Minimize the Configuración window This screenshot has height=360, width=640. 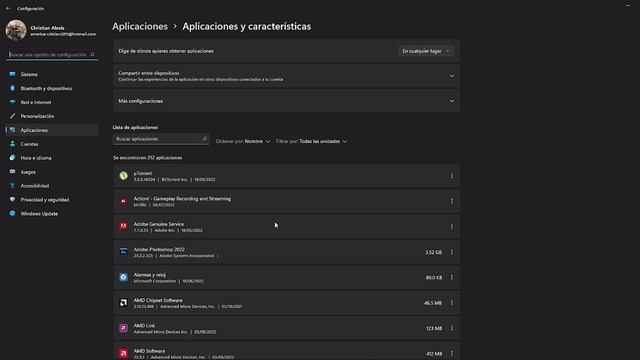628,5
